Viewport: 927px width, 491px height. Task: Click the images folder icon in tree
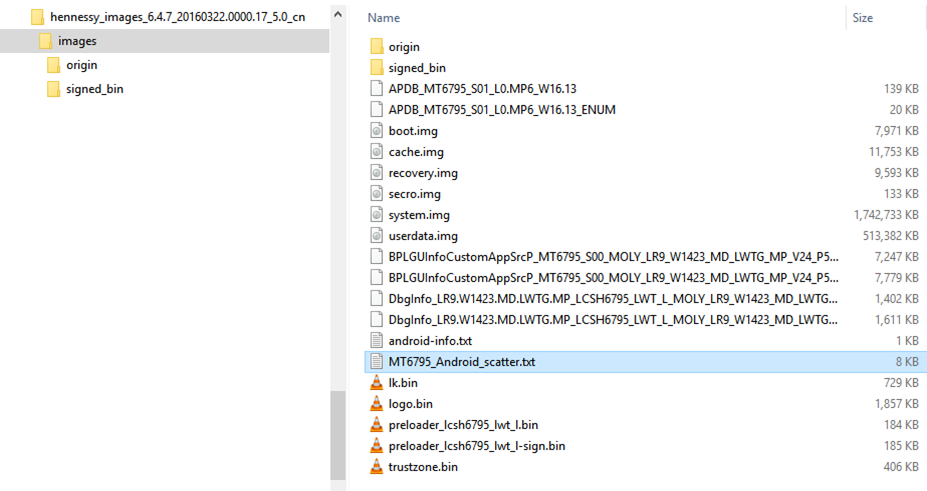coord(45,41)
